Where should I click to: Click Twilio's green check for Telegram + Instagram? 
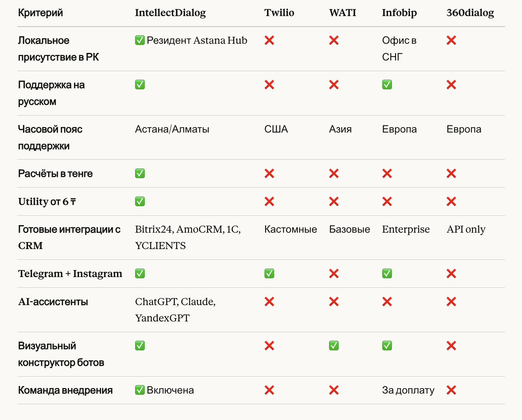click(269, 274)
